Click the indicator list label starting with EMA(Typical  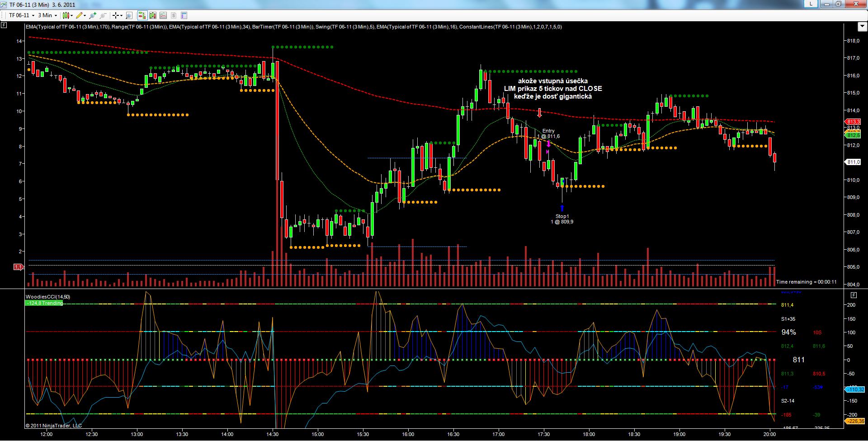294,27
